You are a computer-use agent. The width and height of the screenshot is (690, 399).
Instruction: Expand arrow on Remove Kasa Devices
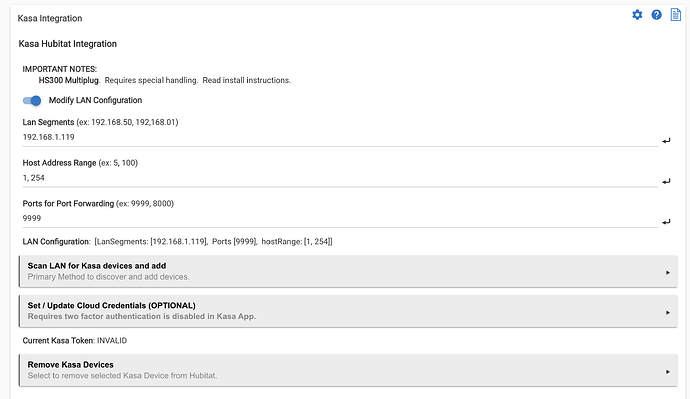coord(668,372)
